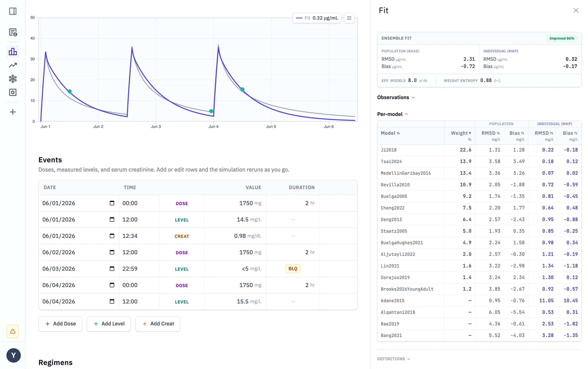Select the Adane2015 model row

[479, 300]
